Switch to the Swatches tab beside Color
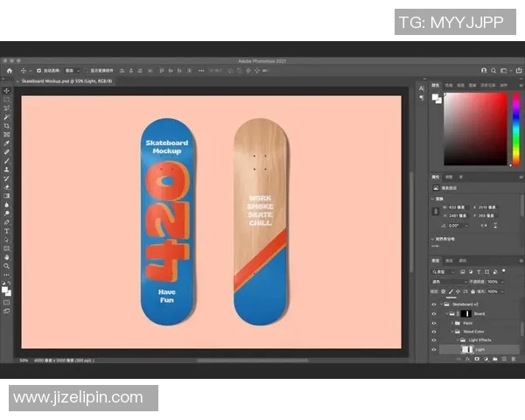Viewport: 525px width, 420px height. [449, 86]
